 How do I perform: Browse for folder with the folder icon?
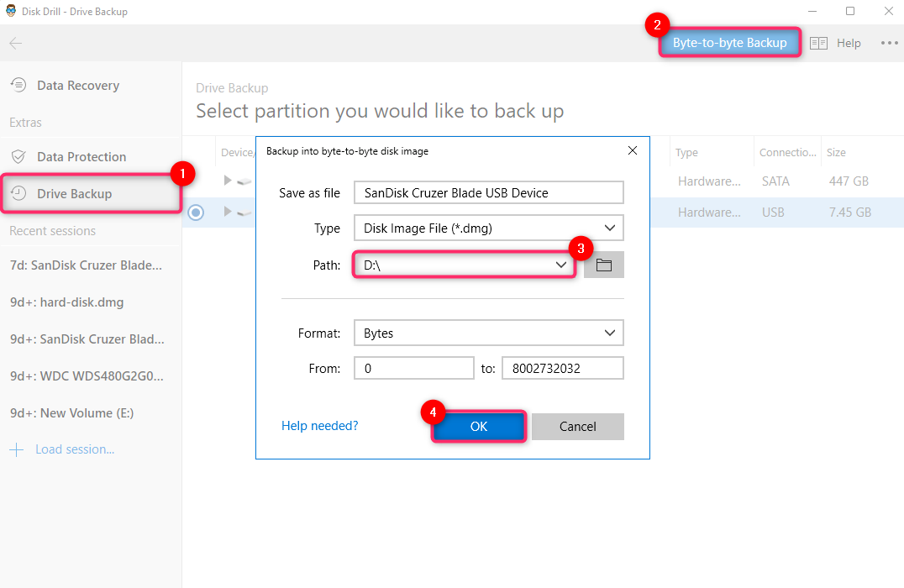pyautogui.click(x=603, y=265)
